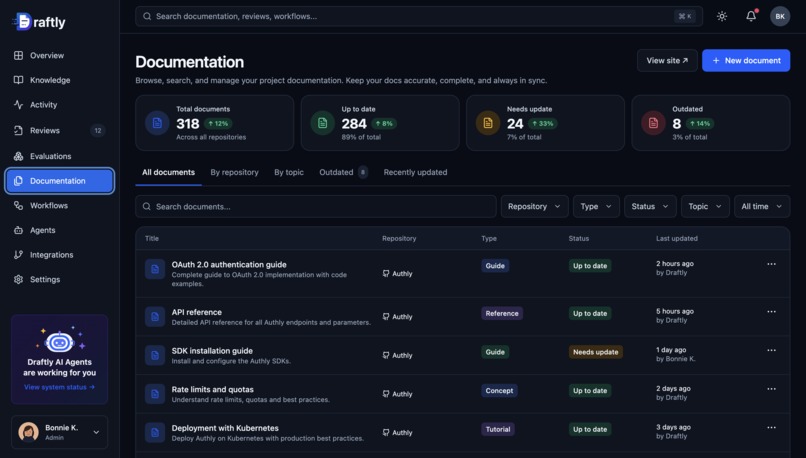The image size is (806, 458).
Task: Click the Reviews count badge 12
Action: coord(98,131)
